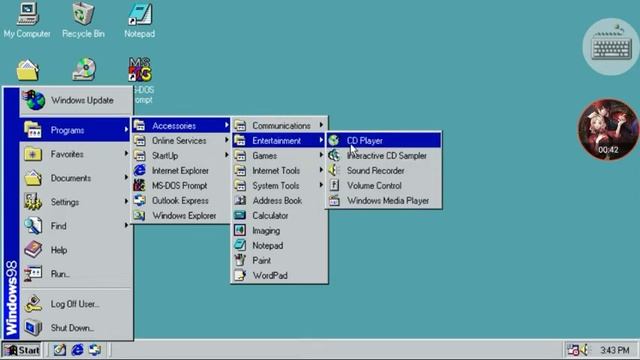Viewport: 640px width, 360px height.
Task: Click the Start button
Action: (22, 350)
